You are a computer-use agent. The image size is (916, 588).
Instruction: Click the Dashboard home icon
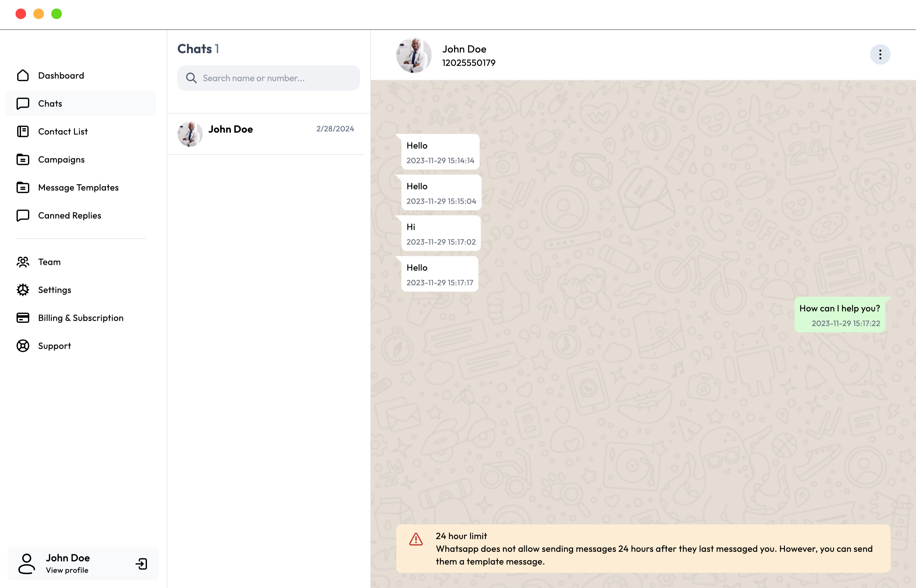23,76
